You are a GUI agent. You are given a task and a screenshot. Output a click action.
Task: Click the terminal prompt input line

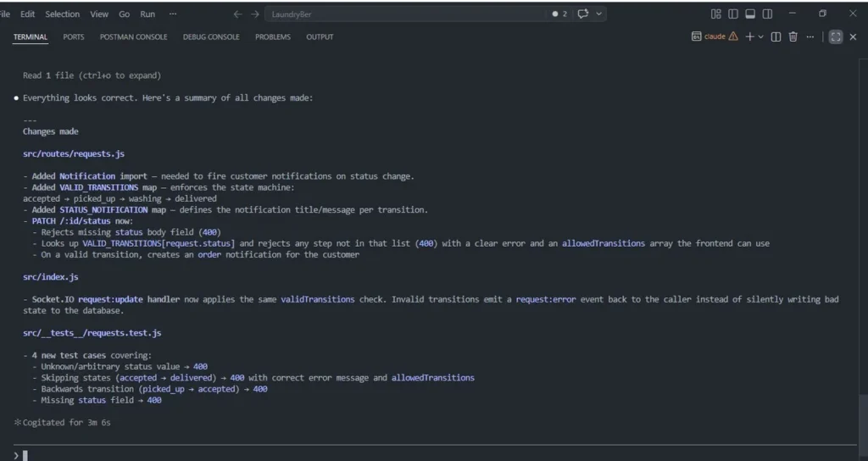click(x=435, y=455)
